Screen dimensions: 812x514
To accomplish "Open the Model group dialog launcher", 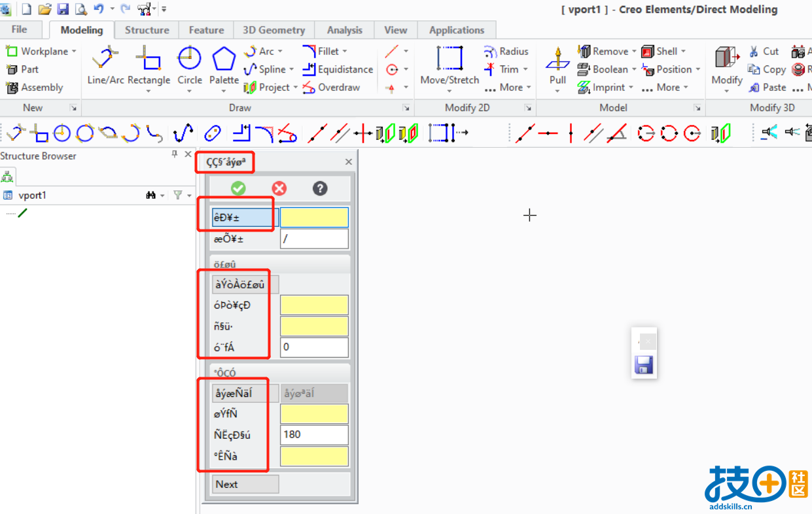I will [x=697, y=108].
